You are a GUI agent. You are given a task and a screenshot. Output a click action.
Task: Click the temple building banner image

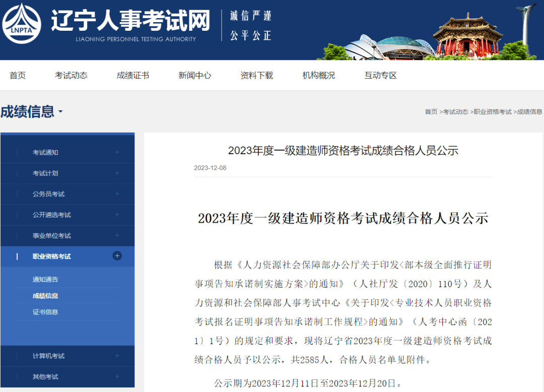tap(467, 36)
